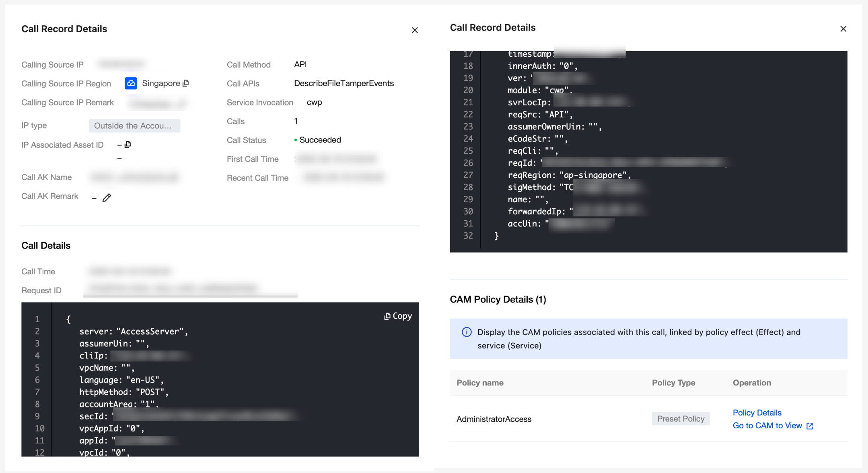
Task: Click the Preset Policy tag
Action: pyautogui.click(x=681, y=419)
